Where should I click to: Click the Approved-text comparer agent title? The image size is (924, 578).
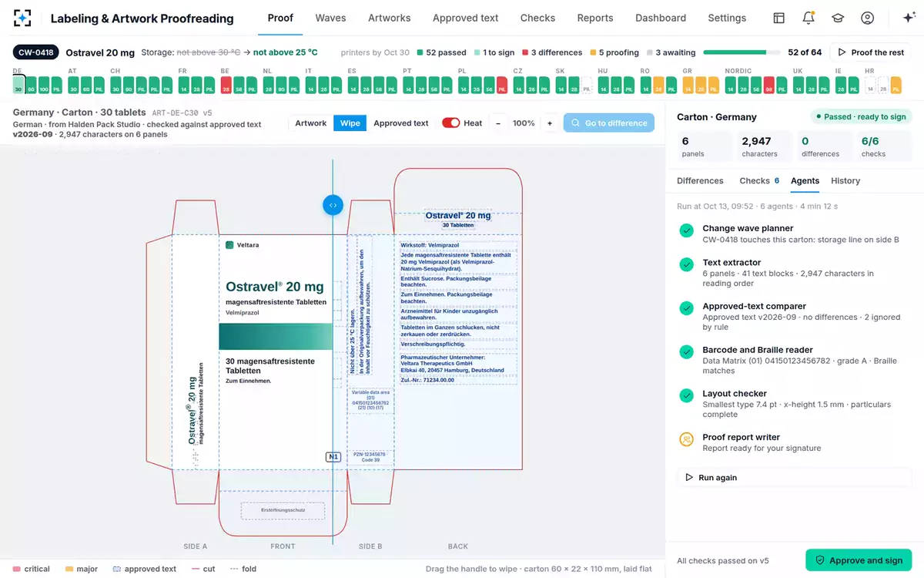pyautogui.click(x=754, y=307)
